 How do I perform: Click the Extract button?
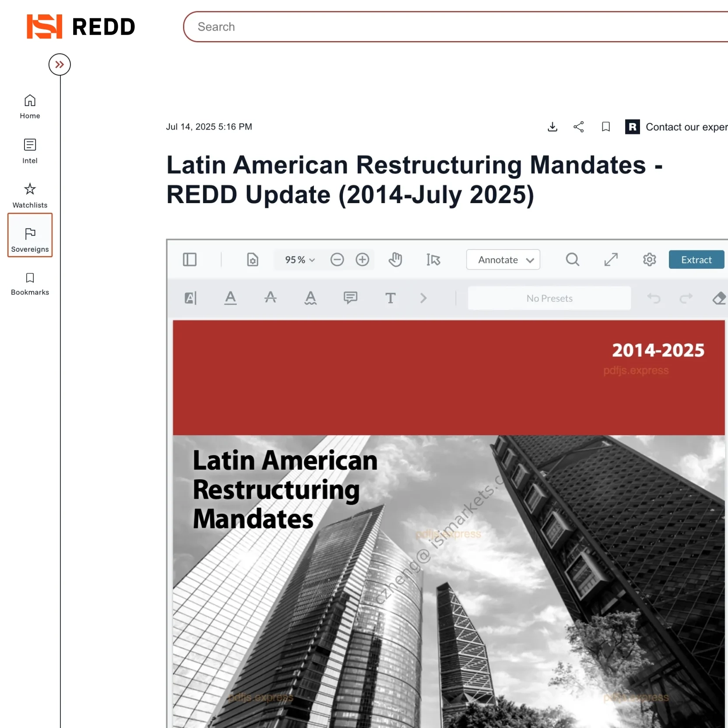(x=696, y=260)
